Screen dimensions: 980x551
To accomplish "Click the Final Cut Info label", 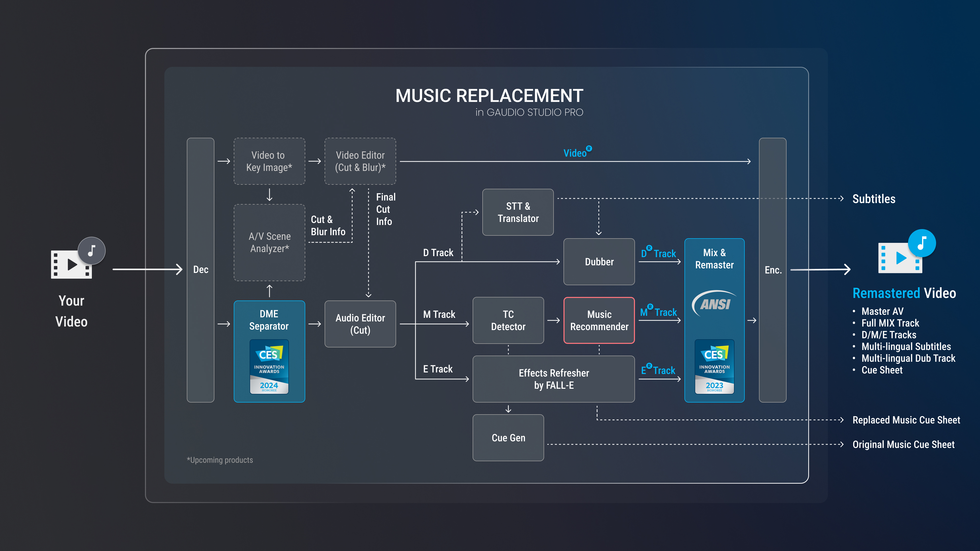I will pyautogui.click(x=386, y=209).
